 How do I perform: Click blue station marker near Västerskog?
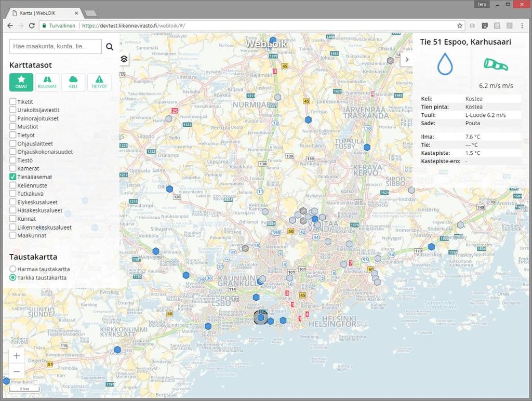pyautogui.click(x=431, y=247)
